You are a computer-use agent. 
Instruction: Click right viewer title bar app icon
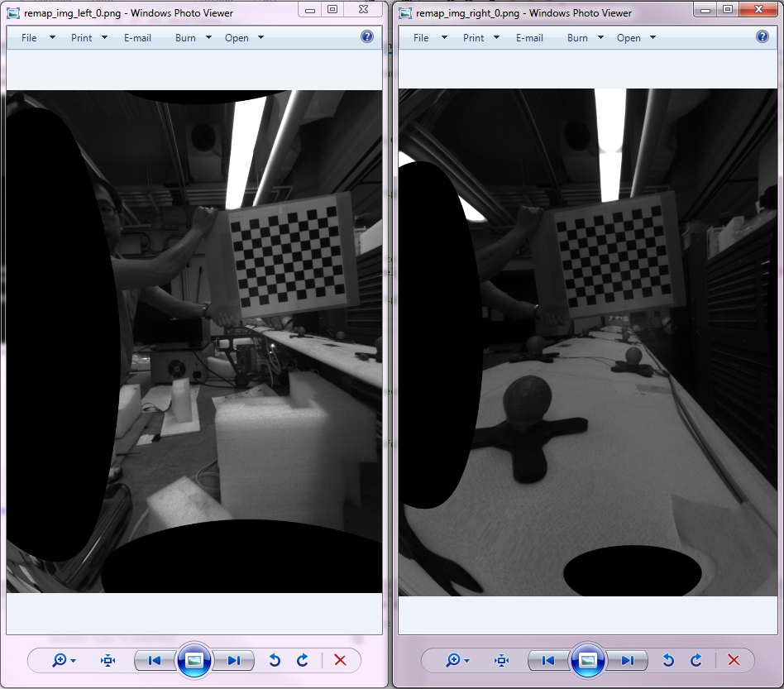pyautogui.click(x=405, y=13)
